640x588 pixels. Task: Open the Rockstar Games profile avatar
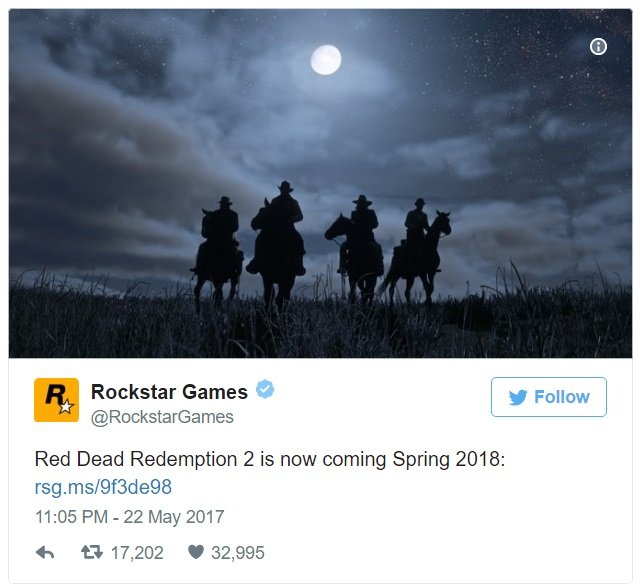click(56, 400)
